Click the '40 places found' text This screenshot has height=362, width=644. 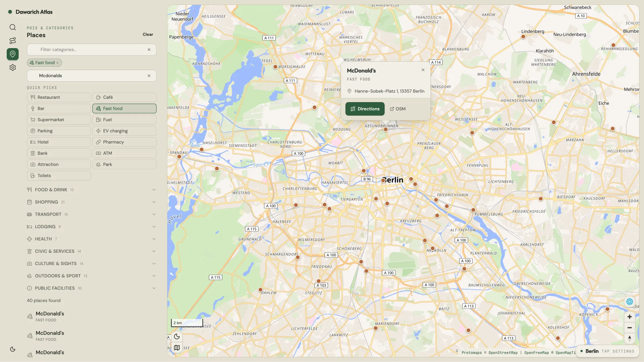click(44, 301)
